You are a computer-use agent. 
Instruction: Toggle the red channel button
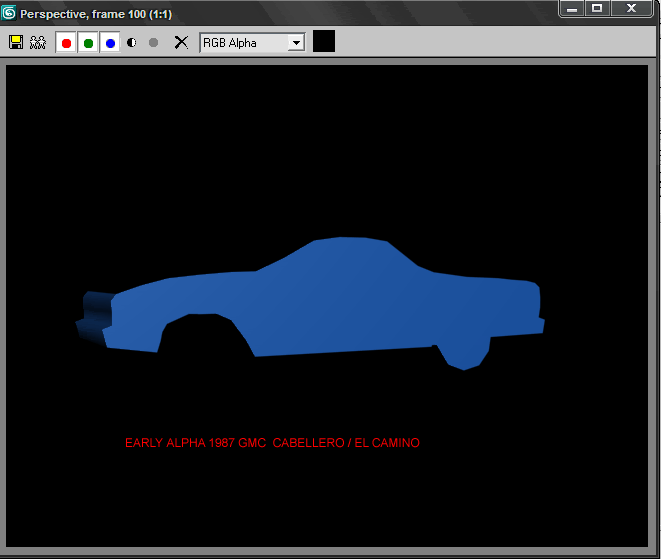[x=66, y=43]
